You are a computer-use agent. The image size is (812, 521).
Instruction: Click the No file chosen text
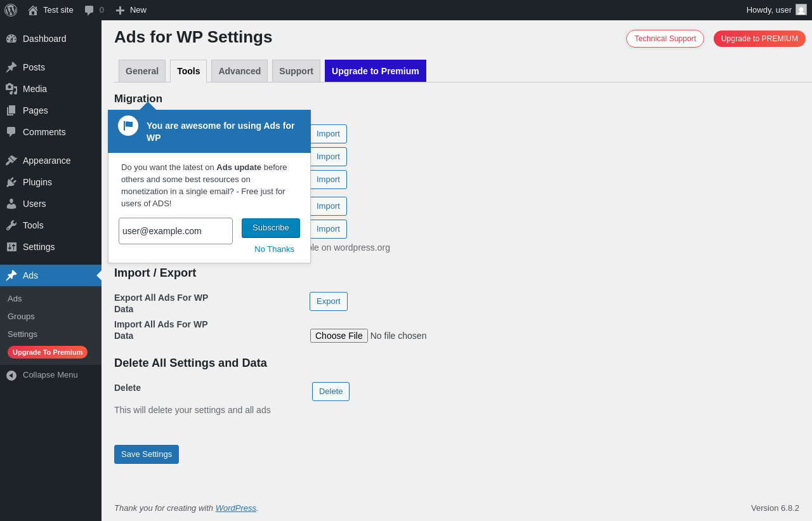[398, 336]
